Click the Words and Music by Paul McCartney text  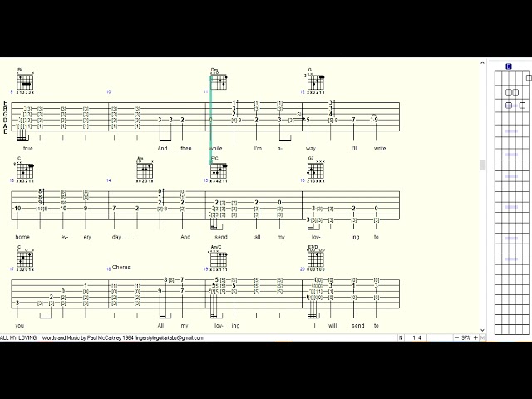83,338
